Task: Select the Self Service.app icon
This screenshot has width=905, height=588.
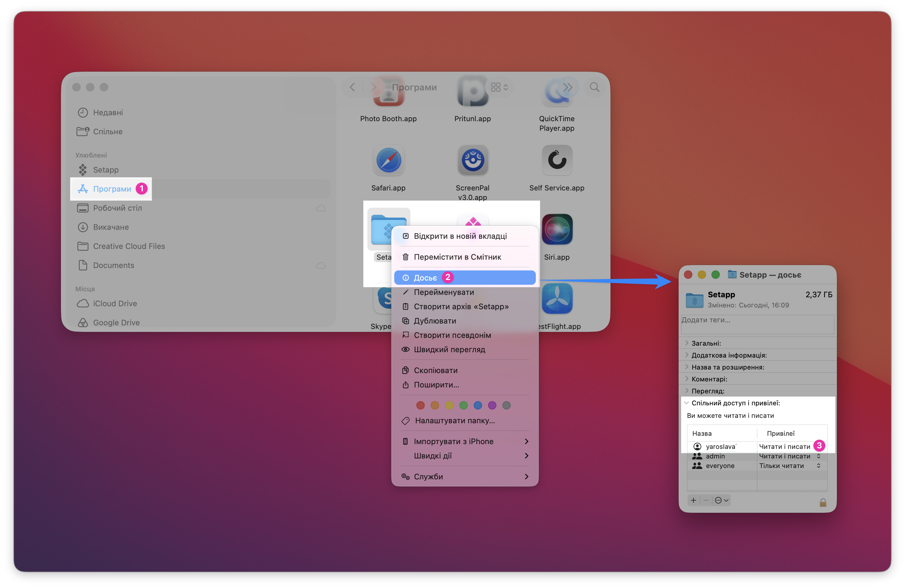Action: [x=557, y=160]
